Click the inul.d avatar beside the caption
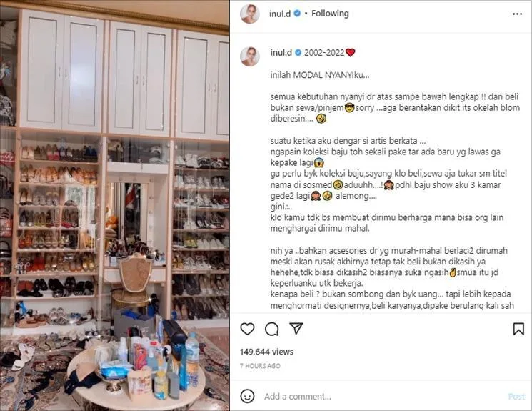 (250, 56)
